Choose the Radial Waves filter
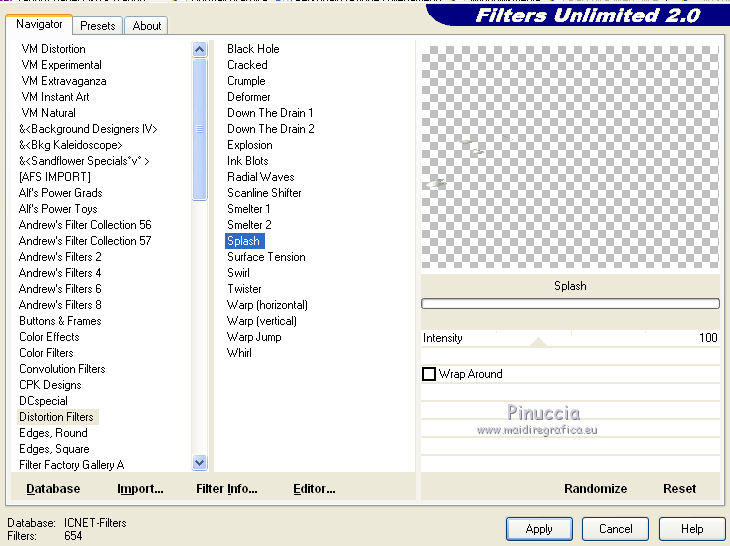The width and height of the screenshot is (730, 546). [261, 177]
